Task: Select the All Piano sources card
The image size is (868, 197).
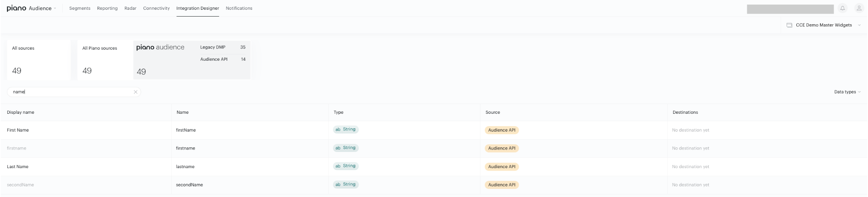Action: coord(105,60)
